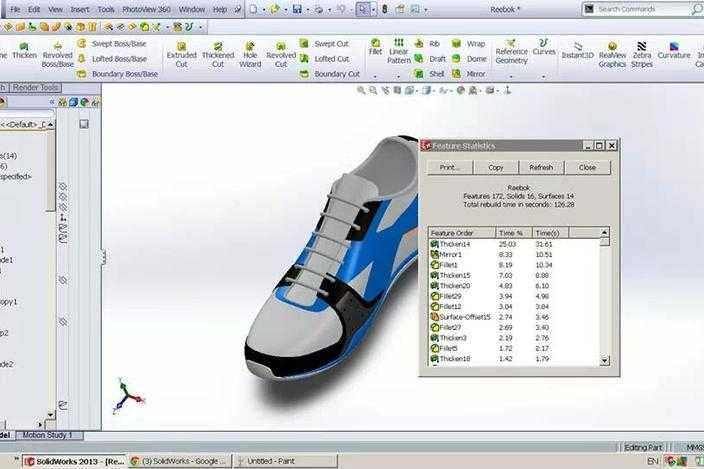Choose the Revolved Boss/Base tool

tap(57, 55)
